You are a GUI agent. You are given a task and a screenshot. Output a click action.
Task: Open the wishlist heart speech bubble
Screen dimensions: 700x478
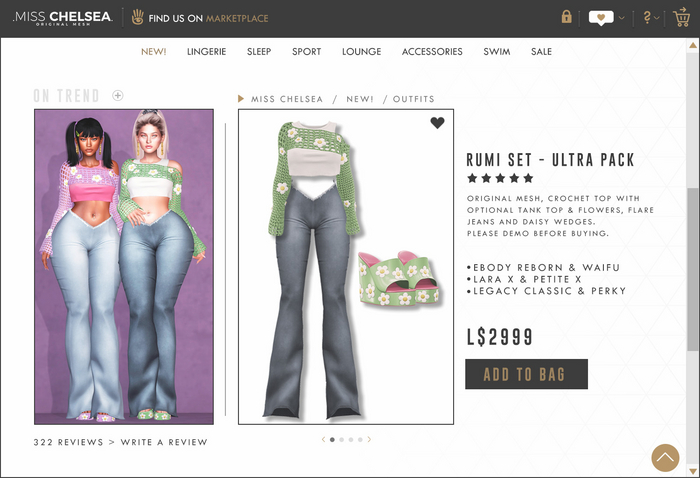coord(601,18)
